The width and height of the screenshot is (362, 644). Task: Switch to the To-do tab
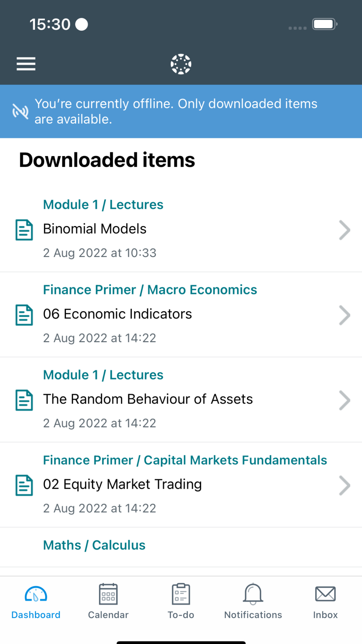[181, 601]
